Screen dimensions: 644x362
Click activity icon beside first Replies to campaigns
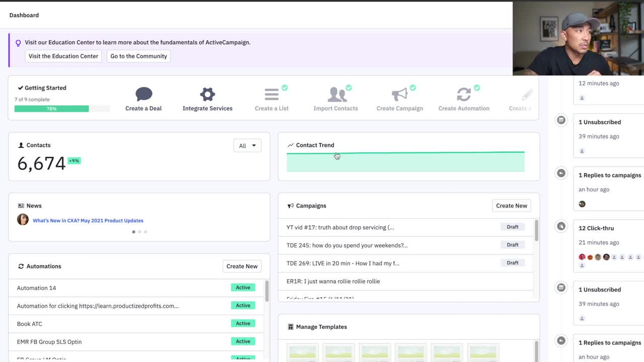click(x=561, y=173)
